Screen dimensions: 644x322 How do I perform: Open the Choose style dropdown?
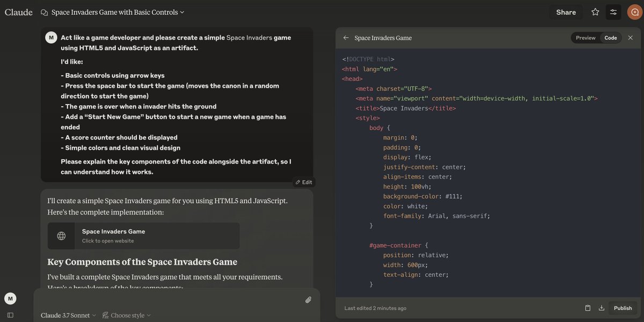pyautogui.click(x=127, y=315)
